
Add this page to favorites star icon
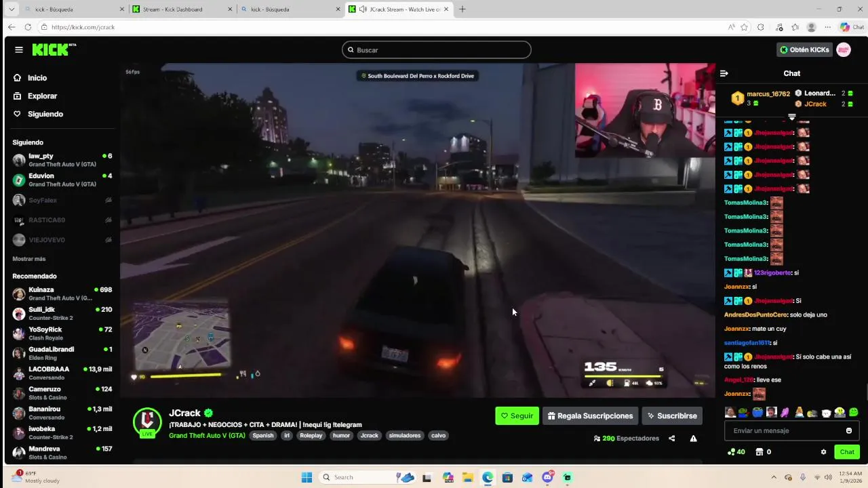[x=744, y=27]
